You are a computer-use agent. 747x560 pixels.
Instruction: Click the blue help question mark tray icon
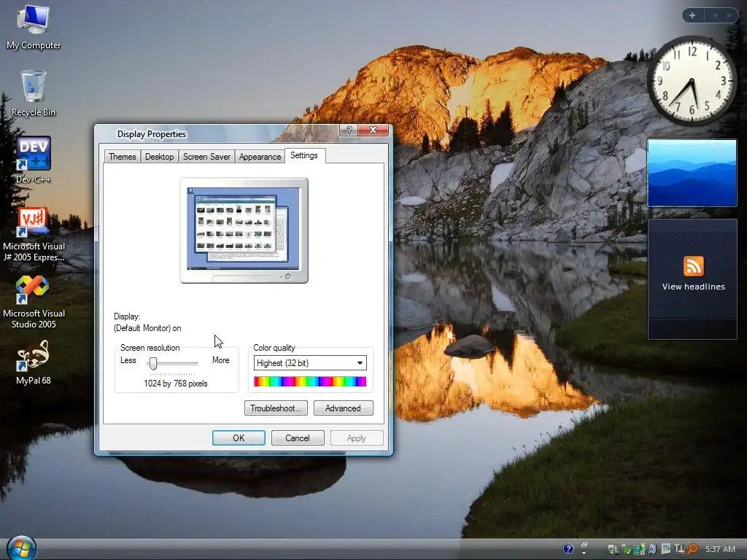pos(568,549)
